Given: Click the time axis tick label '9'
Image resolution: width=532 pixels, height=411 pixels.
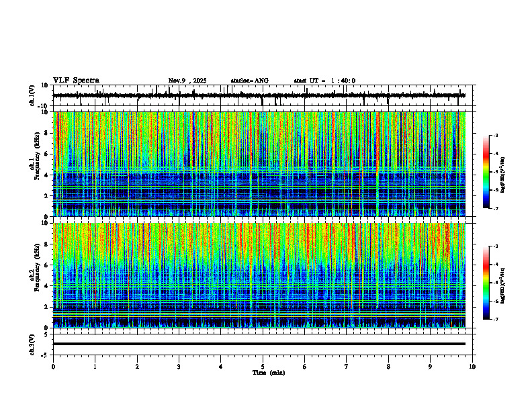Looking at the screenshot, I should [430, 367].
